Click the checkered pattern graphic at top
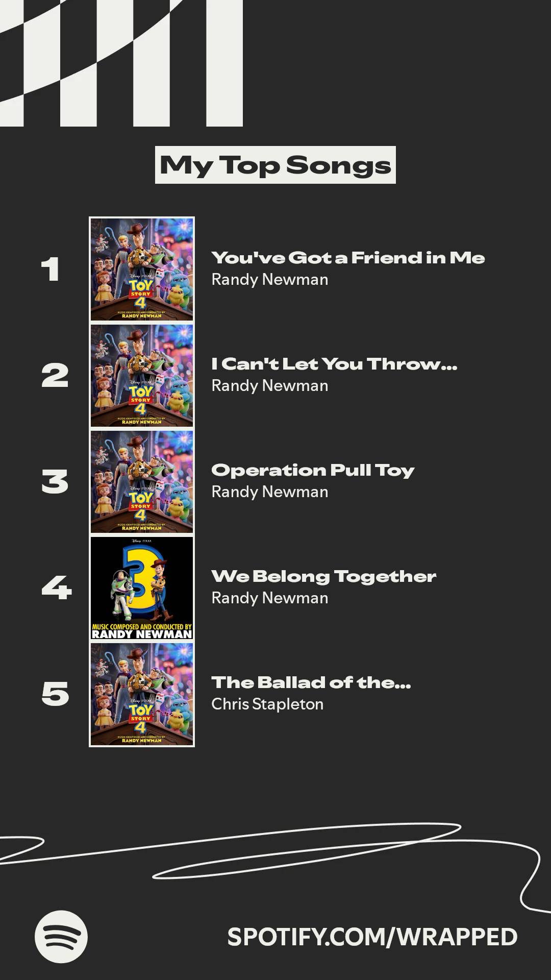The width and height of the screenshot is (551, 980). [x=121, y=63]
